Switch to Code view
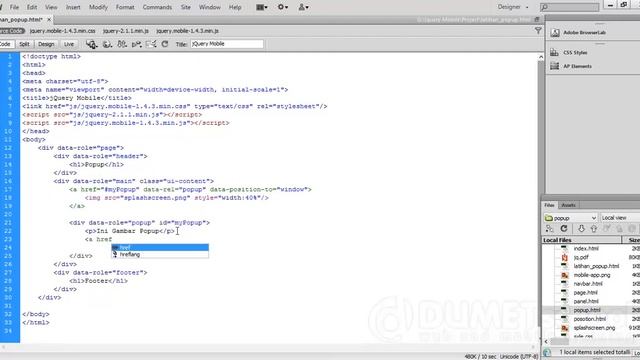This screenshot has width=640, height=360. 6,44
